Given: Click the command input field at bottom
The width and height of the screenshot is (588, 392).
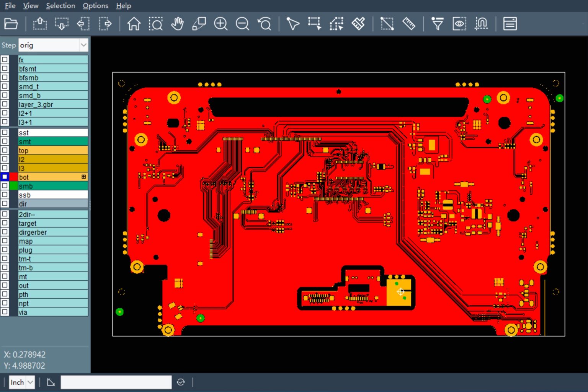Looking at the screenshot, I should point(116,382).
